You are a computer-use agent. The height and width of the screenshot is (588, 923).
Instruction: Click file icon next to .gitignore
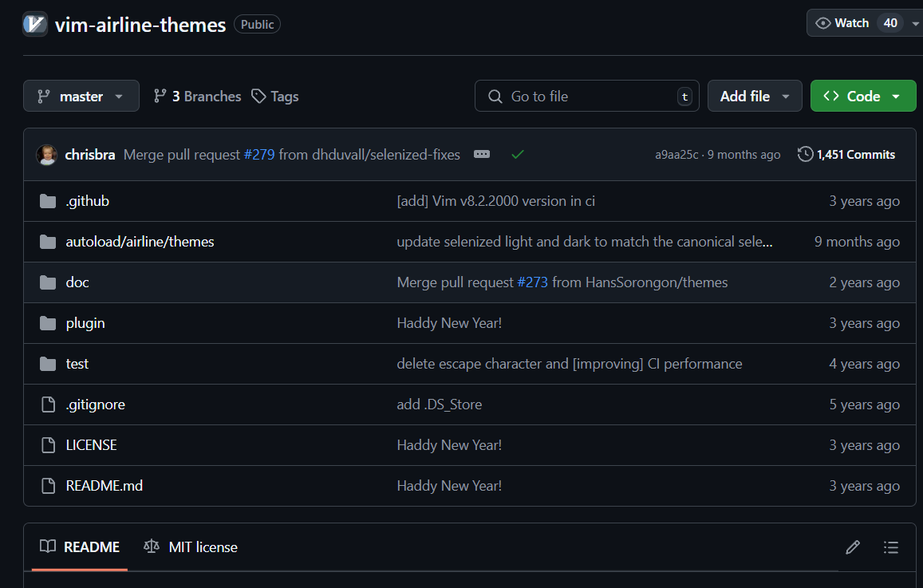pos(49,404)
